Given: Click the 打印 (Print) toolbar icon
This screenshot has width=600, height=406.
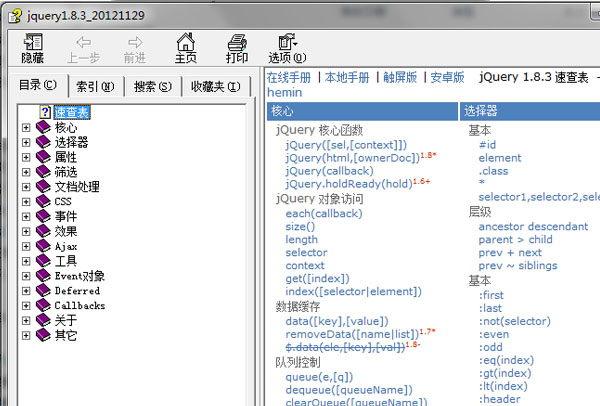Looking at the screenshot, I should click(x=236, y=43).
